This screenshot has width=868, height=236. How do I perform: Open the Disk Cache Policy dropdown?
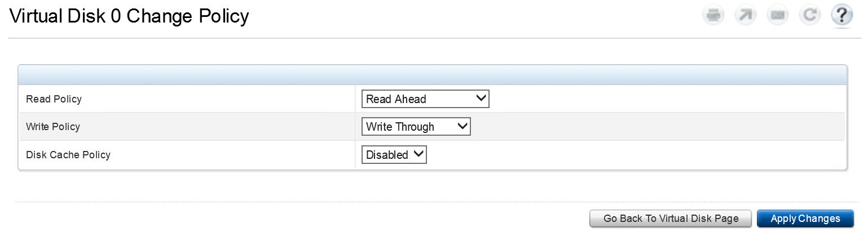[x=394, y=154]
